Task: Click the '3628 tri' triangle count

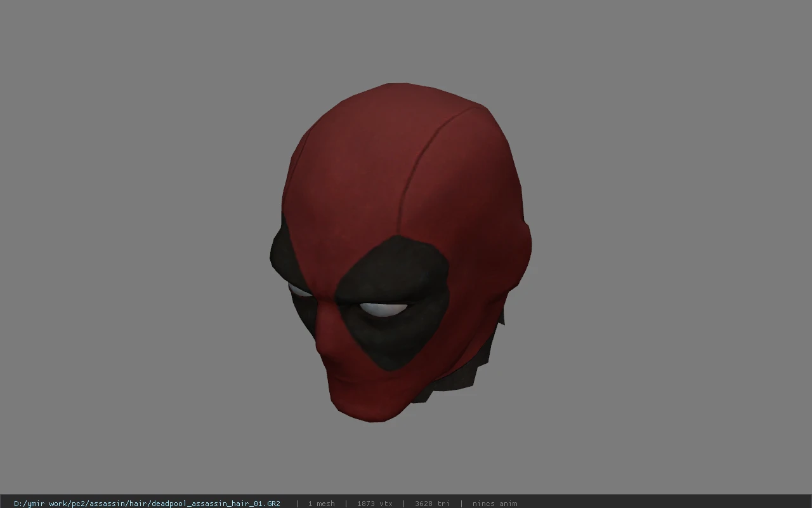Action: pyautogui.click(x=432, y=504)
